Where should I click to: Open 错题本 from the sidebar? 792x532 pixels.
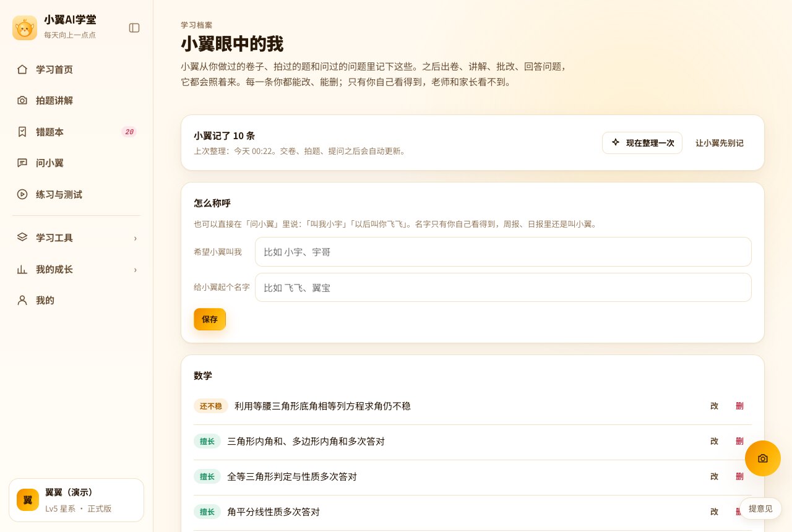[77, 132]
